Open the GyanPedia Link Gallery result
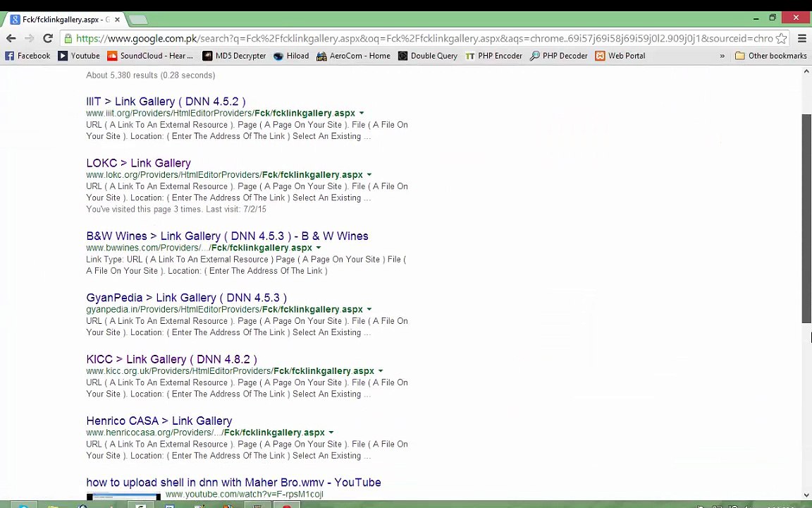This screenshot has height=508, width=812. coord(186,298)
